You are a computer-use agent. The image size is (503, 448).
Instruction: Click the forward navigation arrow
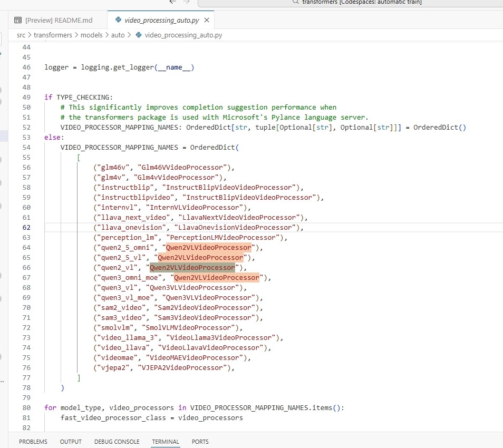[187, 2]
